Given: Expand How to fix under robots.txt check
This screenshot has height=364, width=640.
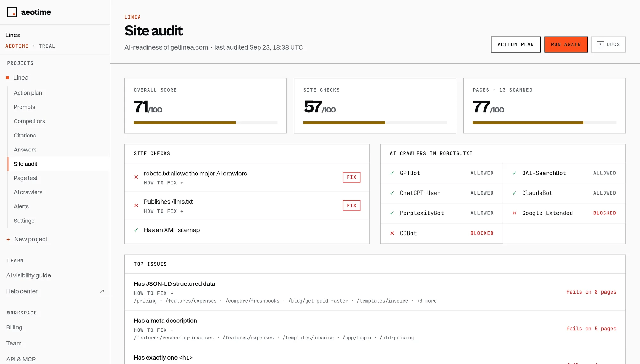Looking at the screenshot, I should coord(164,183).
